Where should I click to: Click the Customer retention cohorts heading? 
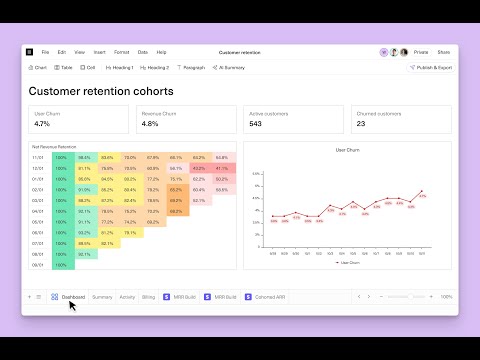(x=101, y=91)
